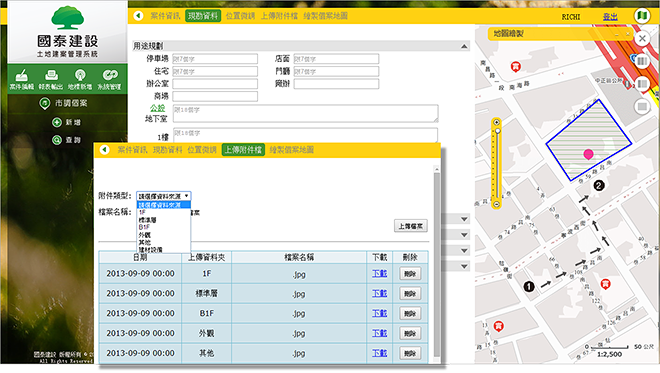The image size is (660, 373).
Task: Choose 外觀 from the attachment type list
Action: (x=163, y=235)
